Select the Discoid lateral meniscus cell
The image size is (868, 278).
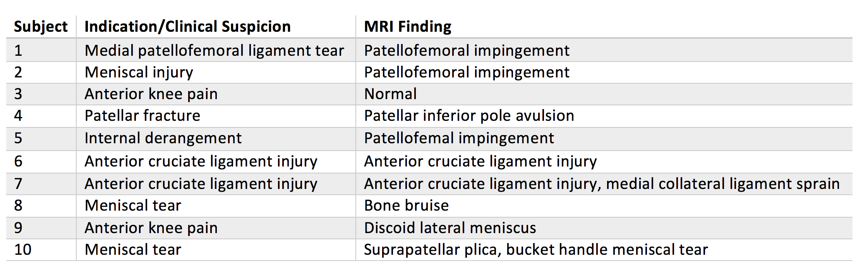[x=450, y=228]
